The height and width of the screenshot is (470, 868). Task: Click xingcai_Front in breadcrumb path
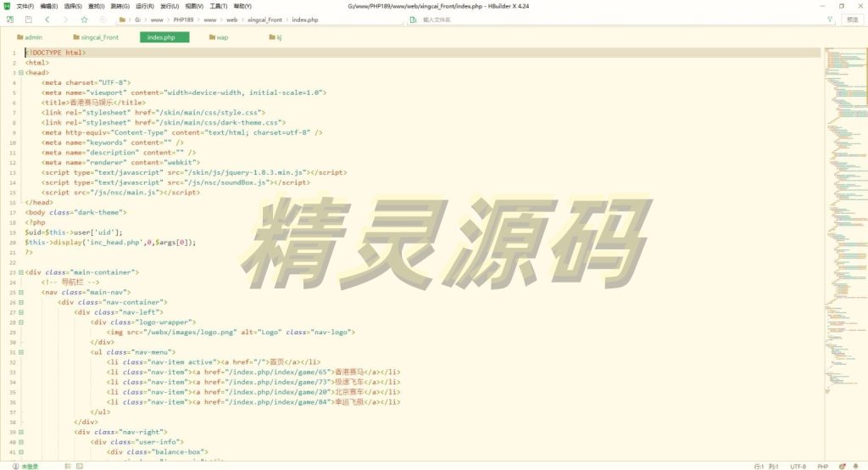point(264,20)
